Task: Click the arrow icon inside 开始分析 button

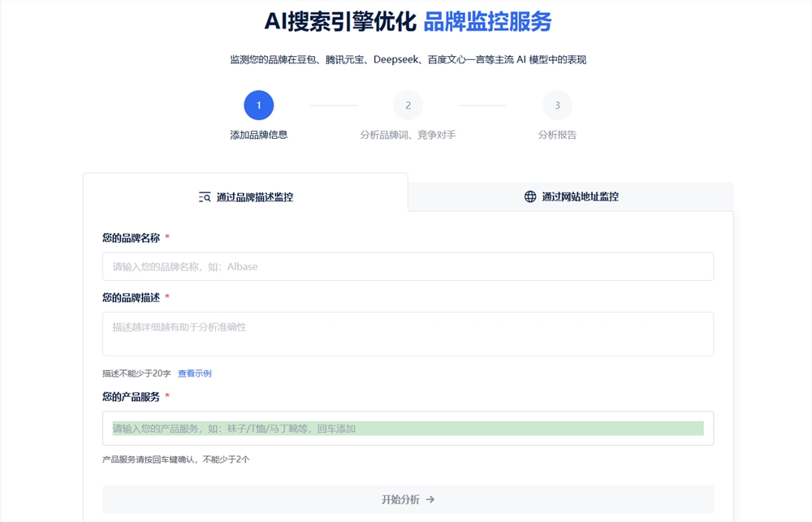Action: 429,500
